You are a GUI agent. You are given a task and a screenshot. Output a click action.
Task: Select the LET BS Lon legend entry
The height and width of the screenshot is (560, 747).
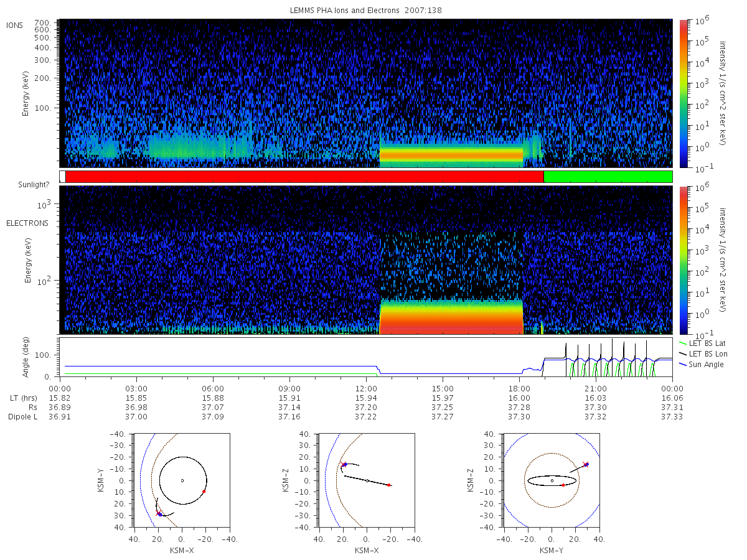pyautogui.click(x=703, y=353)
